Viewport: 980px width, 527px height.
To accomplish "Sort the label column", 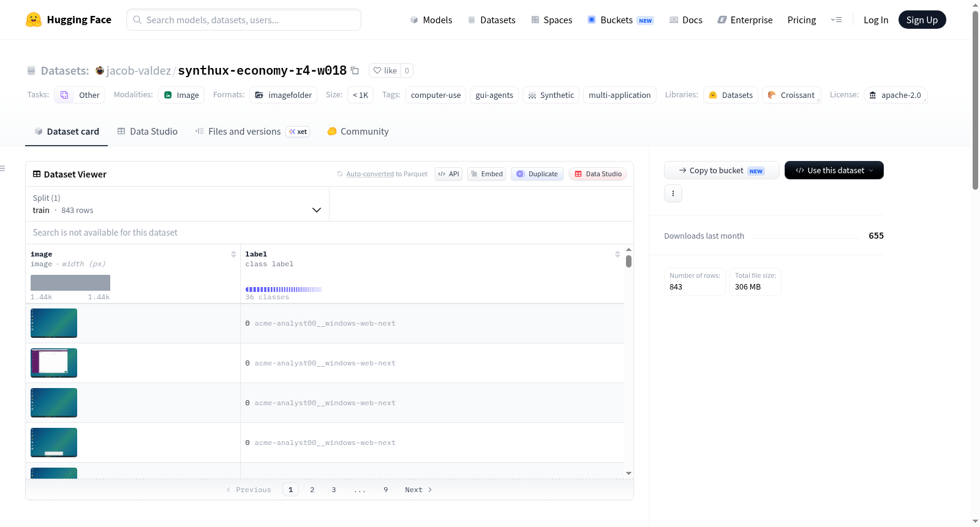I will (x=617, y=254).
